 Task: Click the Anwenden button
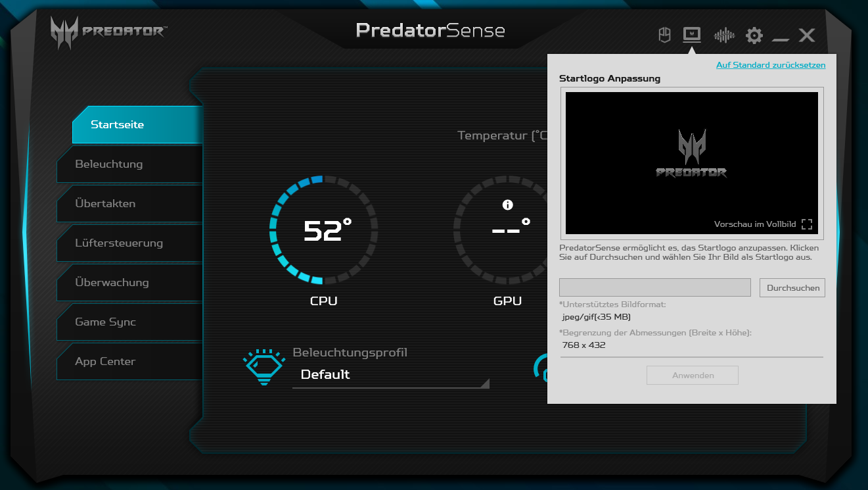[x=693, y=376]
